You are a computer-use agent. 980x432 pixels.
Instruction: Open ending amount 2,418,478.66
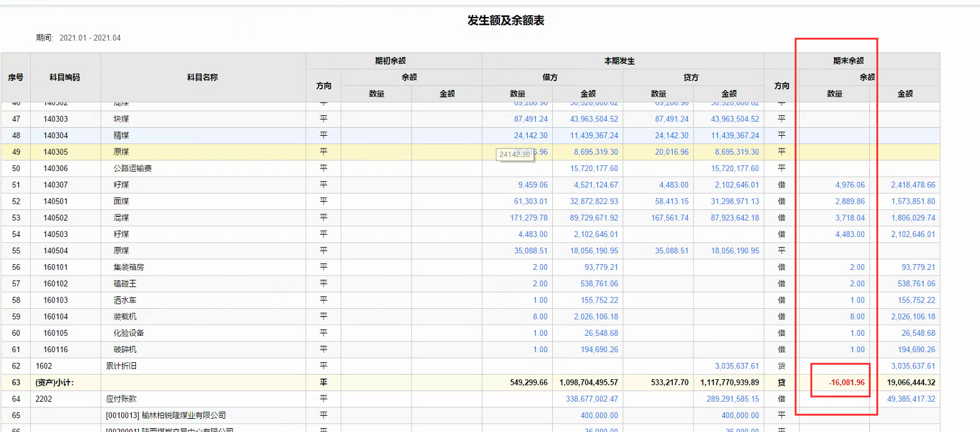point(913,185)
